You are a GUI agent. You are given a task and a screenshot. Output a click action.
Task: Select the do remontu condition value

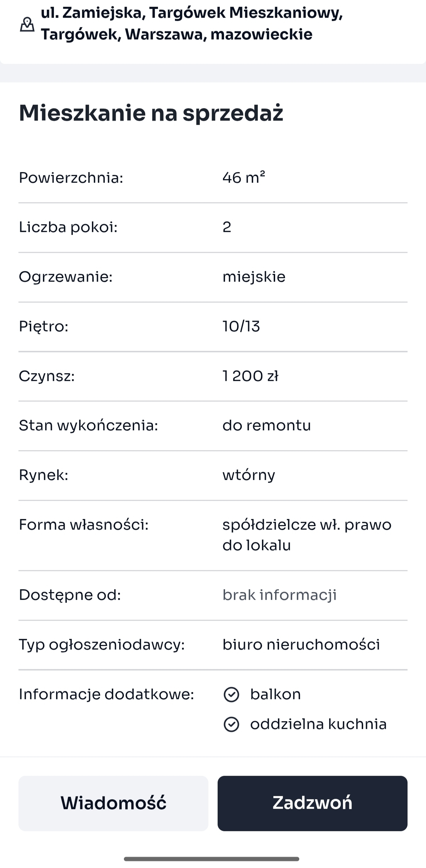click(267, 425)
